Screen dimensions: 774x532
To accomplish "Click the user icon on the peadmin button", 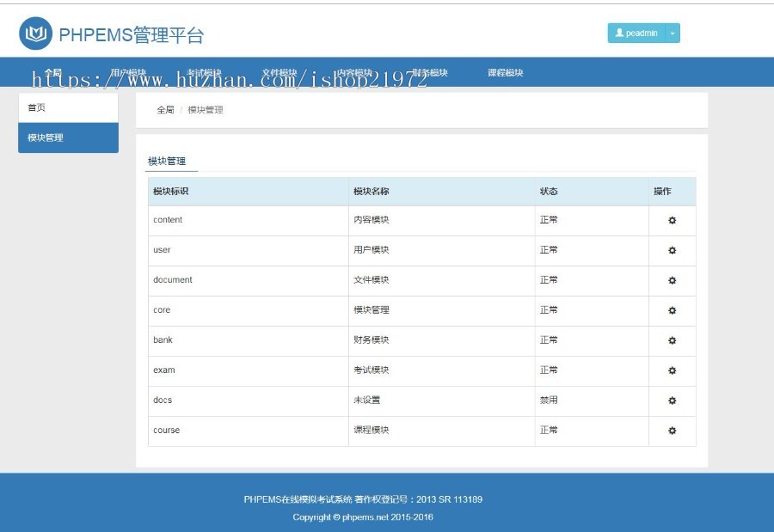I will pyautogui.click(x=620, y=33).
